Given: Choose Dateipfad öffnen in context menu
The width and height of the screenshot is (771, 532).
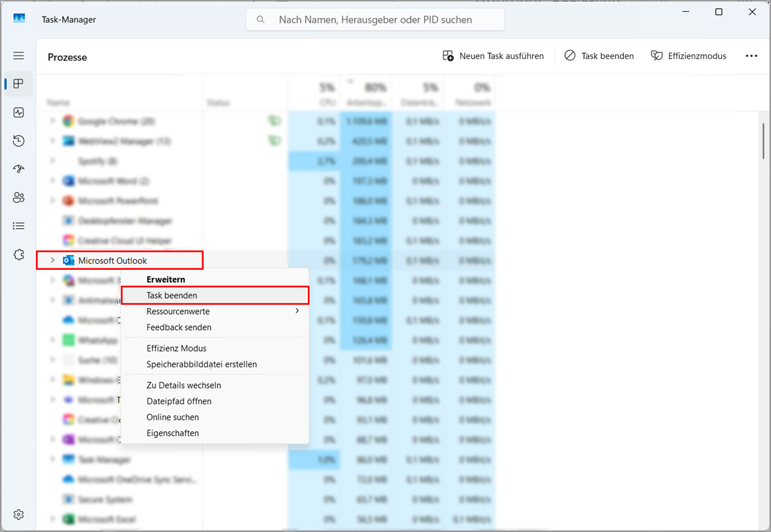Looking at the screenshot, I should (179, 401).
